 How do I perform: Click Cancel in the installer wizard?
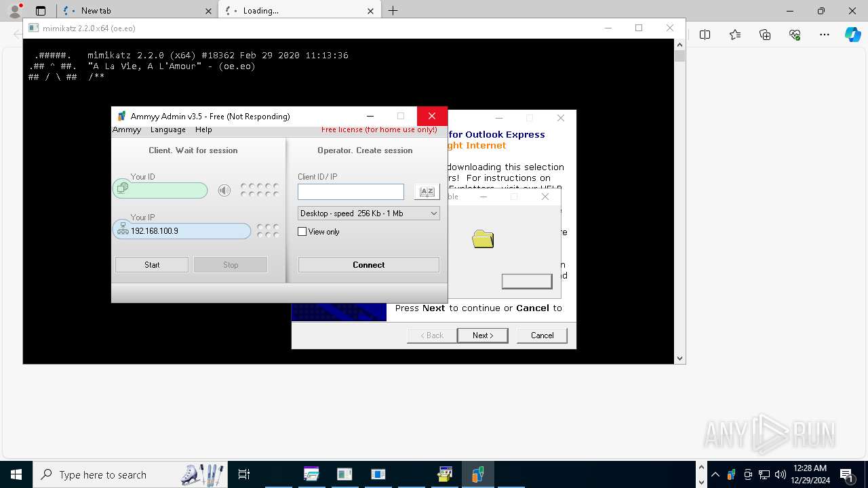point(542,335)
